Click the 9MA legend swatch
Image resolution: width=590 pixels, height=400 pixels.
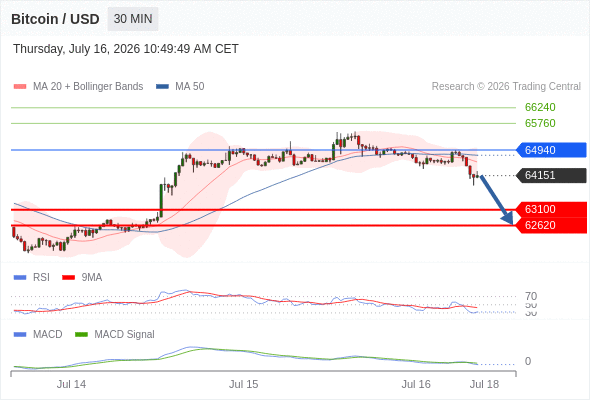[68, 278]
